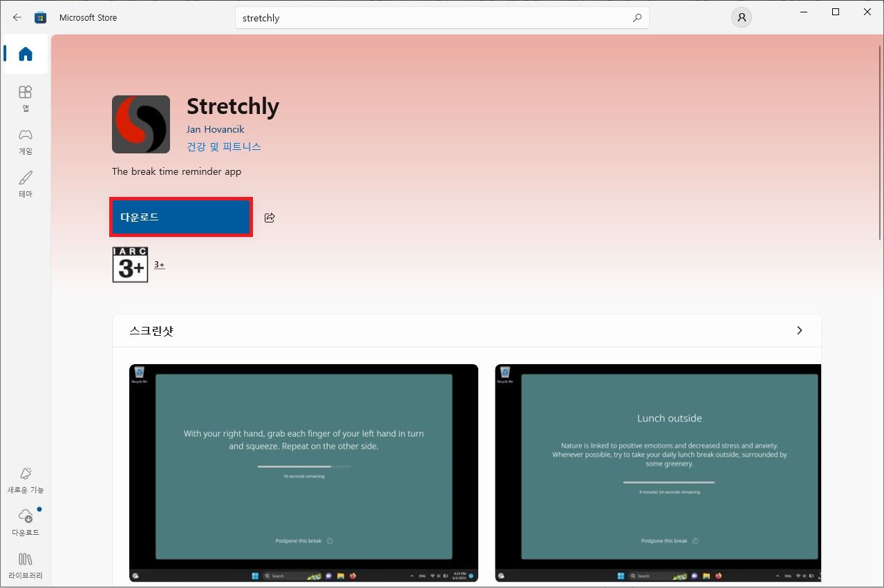Open the 테마 (Themes) section

pos(26,184)
